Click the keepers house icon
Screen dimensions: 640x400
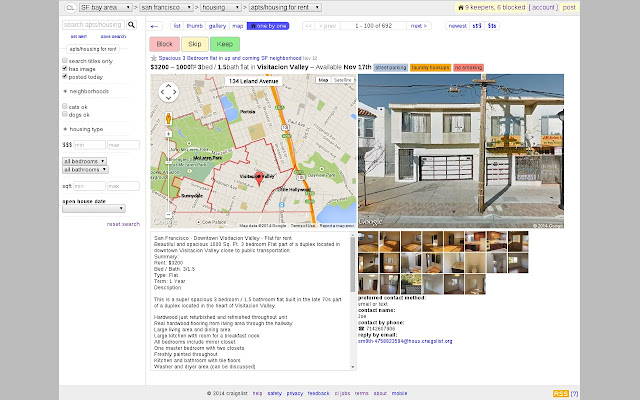click(461, 7)
